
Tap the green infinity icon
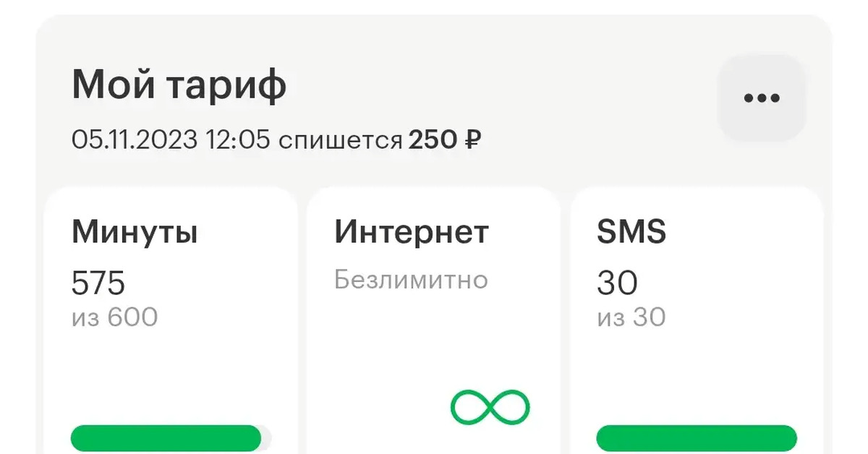click(x=490, y=407)
